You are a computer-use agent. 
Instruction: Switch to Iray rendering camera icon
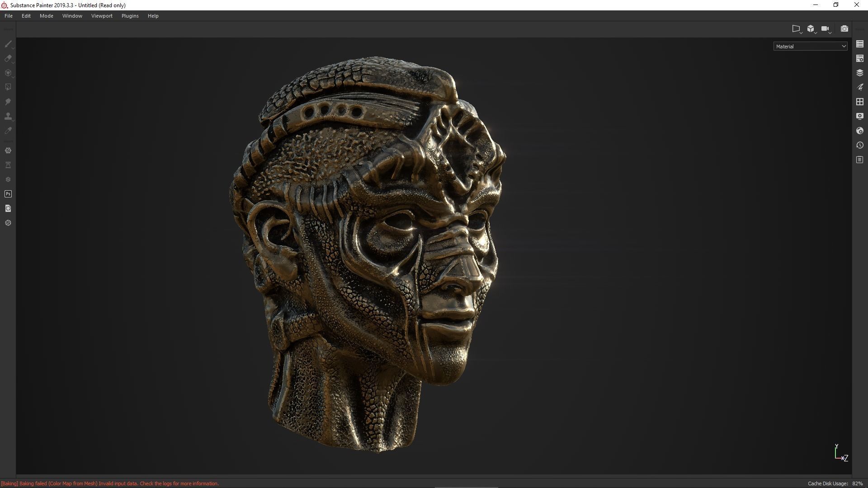(844, 28)
